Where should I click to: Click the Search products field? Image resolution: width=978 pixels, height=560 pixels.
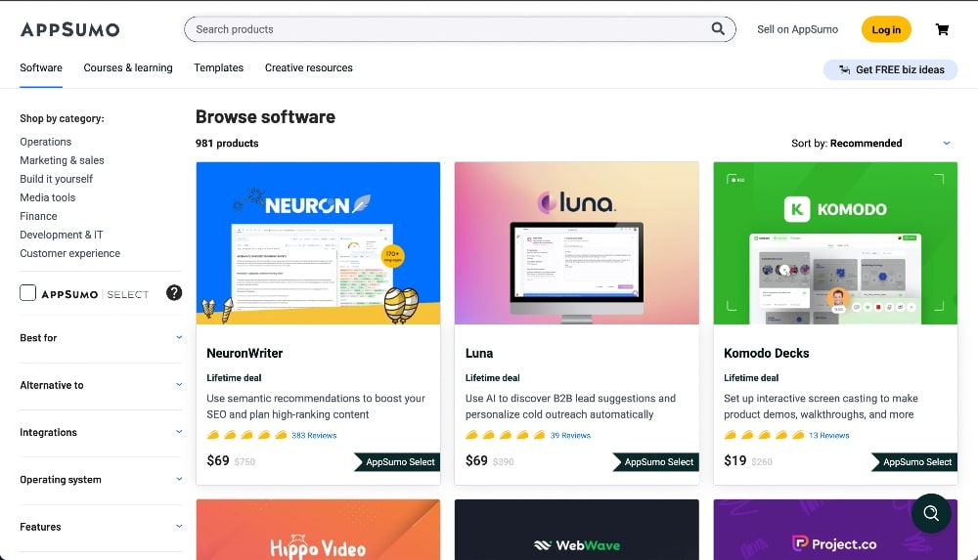pos(460,29)
